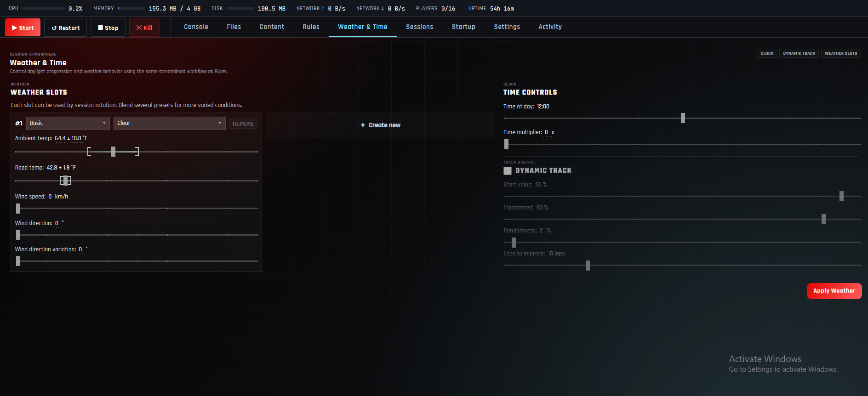Viewport: 868px width, 396px height.
Task: Click the Wind speed slider handle
Action: [x=18, y=209]
